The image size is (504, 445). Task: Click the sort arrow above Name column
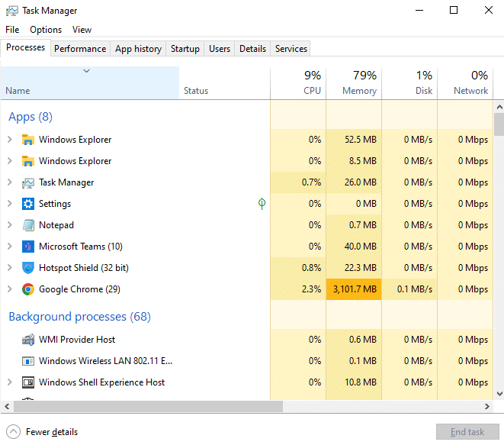click(86, 71)
